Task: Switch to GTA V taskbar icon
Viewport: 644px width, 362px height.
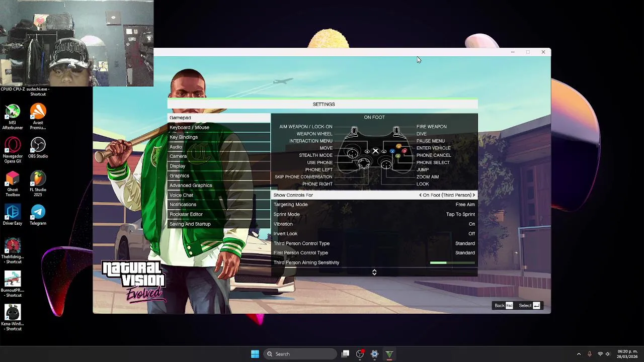Action: click(389, 354)
